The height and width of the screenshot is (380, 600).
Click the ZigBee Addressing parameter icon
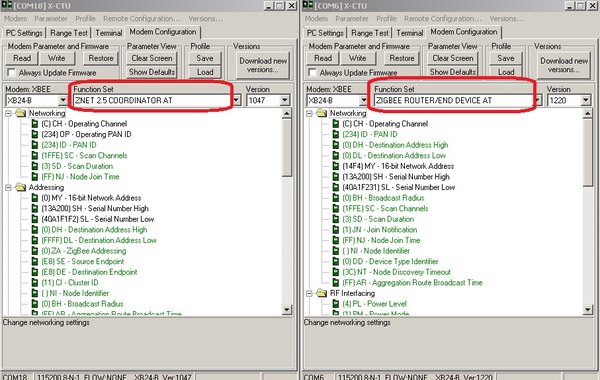point(35,251)
